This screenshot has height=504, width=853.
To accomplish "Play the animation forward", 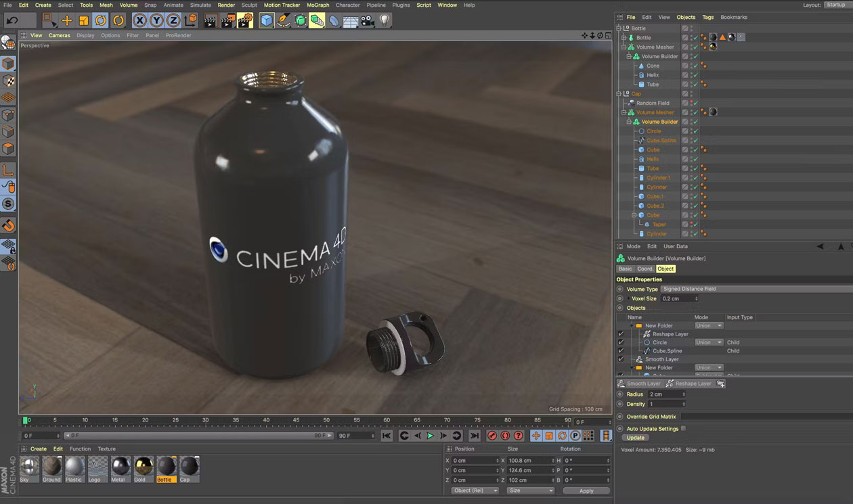I will click(x=430, y=436).
